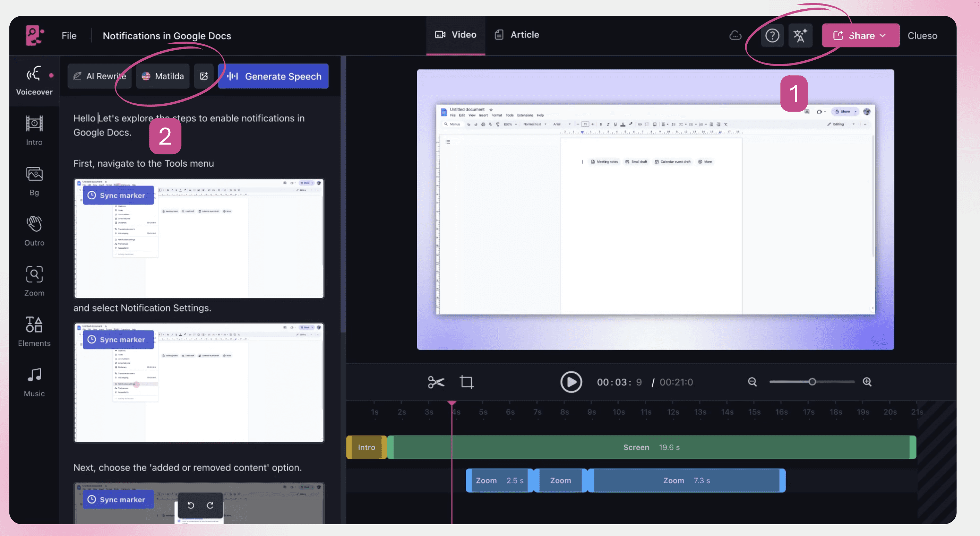The width and height of the screenshot is (980, 536).
Task: Play the video preview
Action: click(571, 382)
